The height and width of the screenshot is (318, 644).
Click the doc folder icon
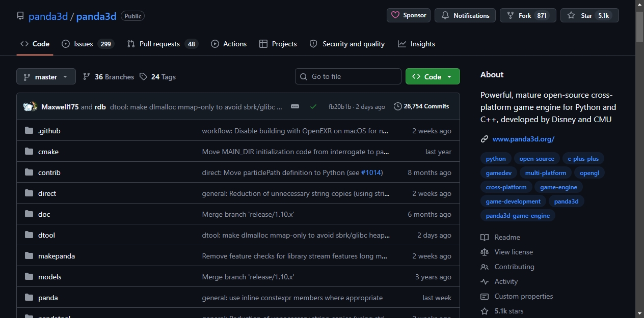[x=29, y=214]
